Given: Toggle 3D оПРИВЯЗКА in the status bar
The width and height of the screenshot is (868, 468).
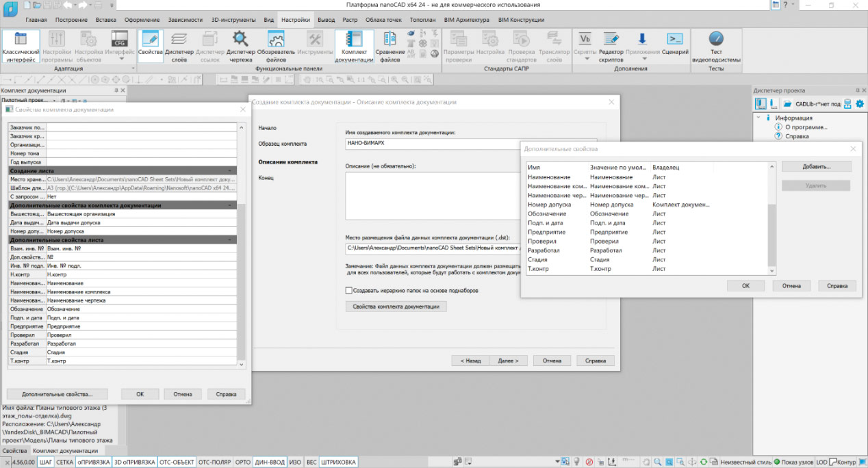Looking at the screenshot, I should [x=135, y=463].
